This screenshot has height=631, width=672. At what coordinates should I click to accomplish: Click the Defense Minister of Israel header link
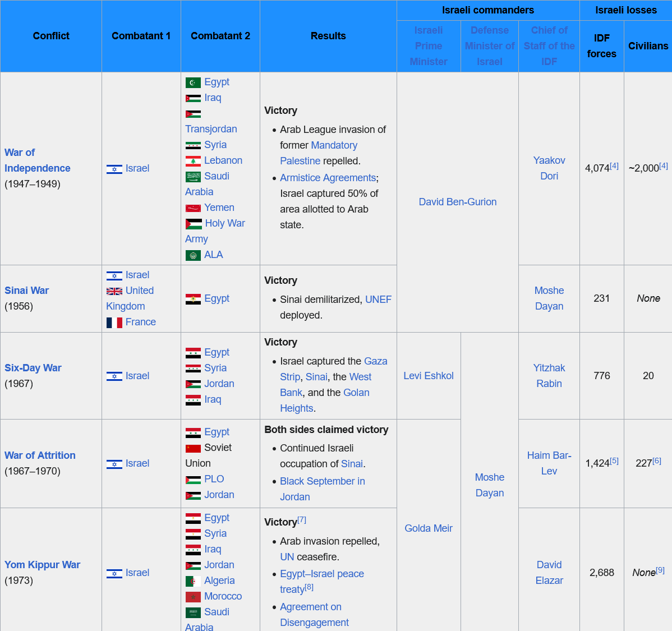click(x=490, y=46)
